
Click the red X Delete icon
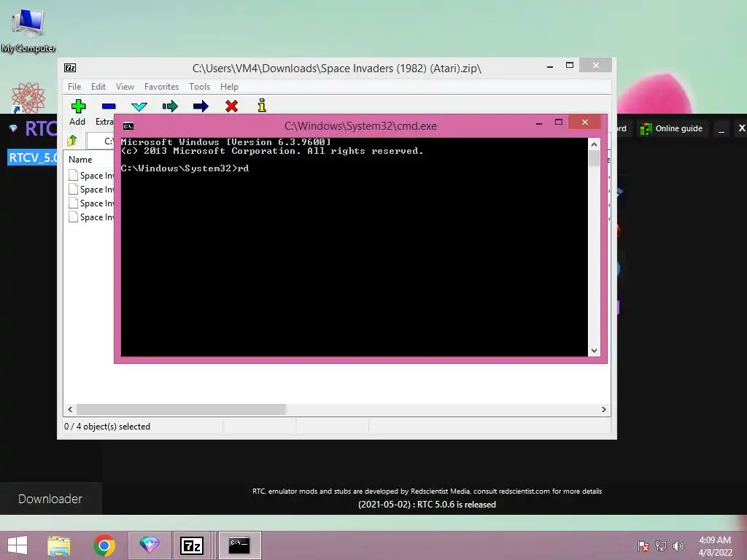click(231, 106)
